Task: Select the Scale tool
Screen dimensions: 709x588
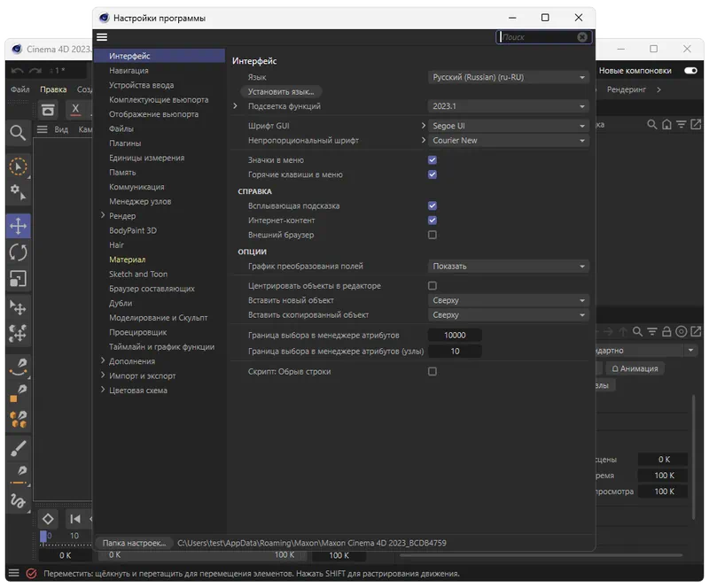Action: (x=18, y=278)
